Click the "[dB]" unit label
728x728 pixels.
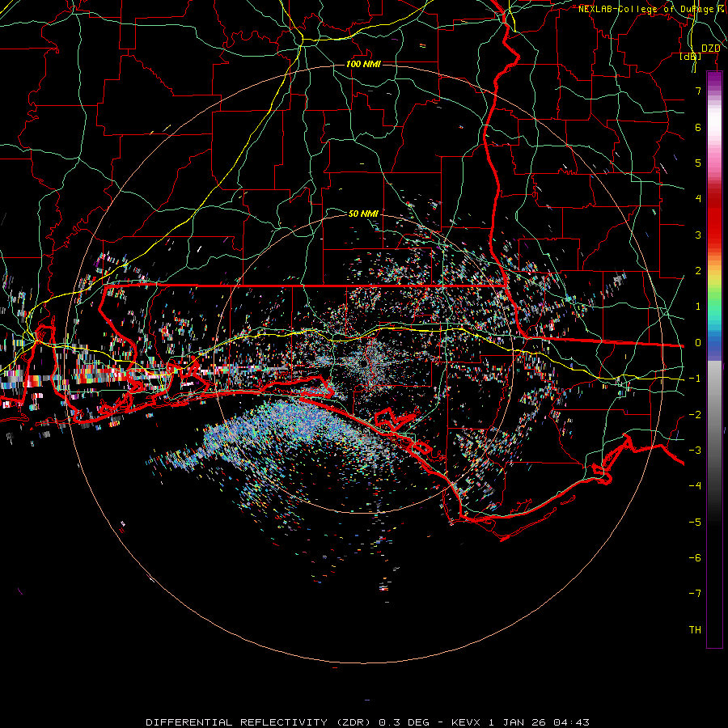pos(691,57)
